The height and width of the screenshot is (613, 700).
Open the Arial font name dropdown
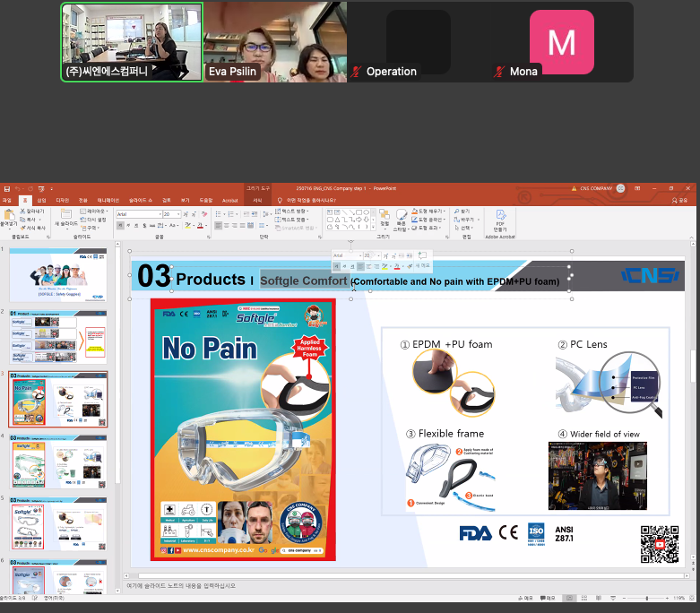137,215
